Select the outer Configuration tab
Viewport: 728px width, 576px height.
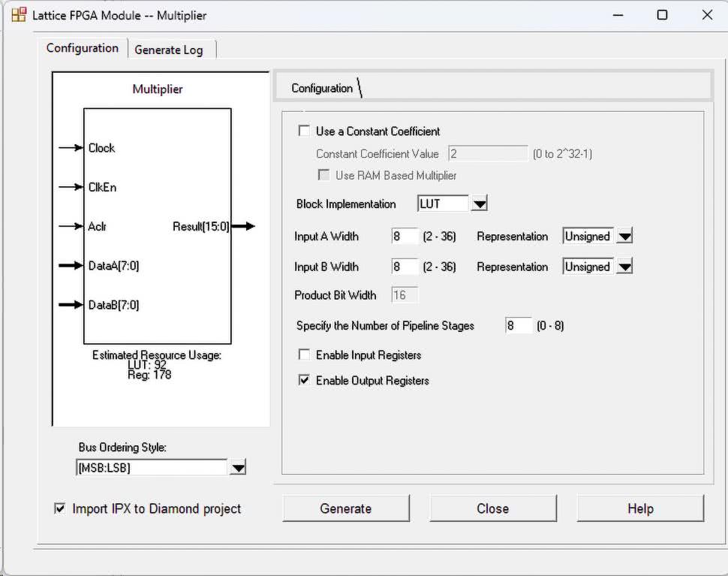point(83,48)
